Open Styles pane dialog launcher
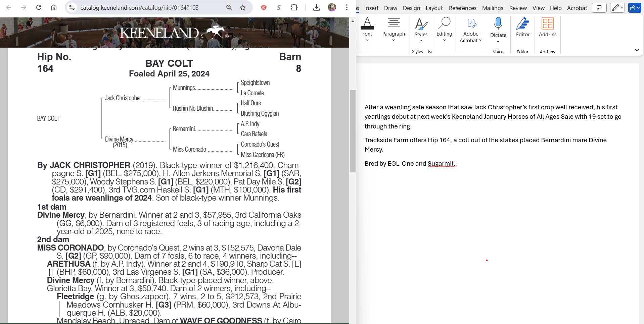 point(430,52)
